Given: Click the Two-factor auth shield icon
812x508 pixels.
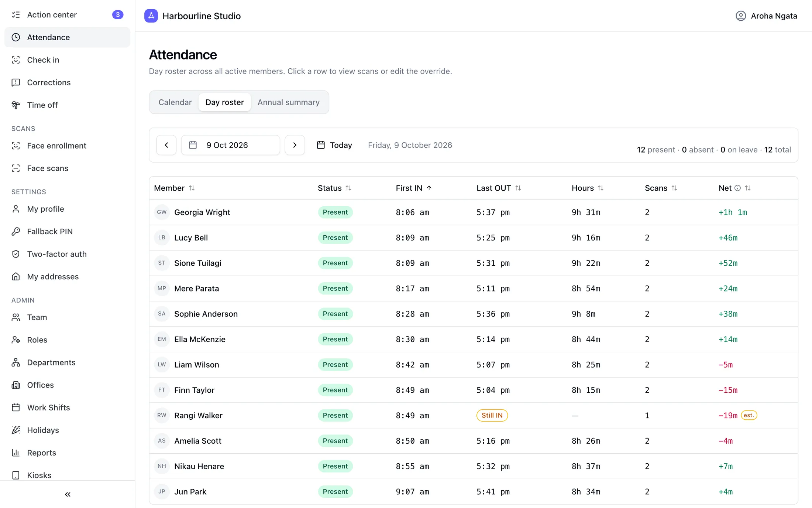Looking at the screenshot, I should [x=16, y=254].
